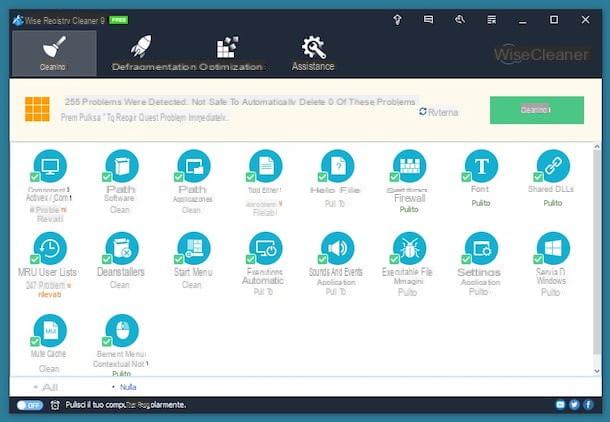Click the FREE badge in title bar
The image size is (610, 422).
[x=119, y=20]
